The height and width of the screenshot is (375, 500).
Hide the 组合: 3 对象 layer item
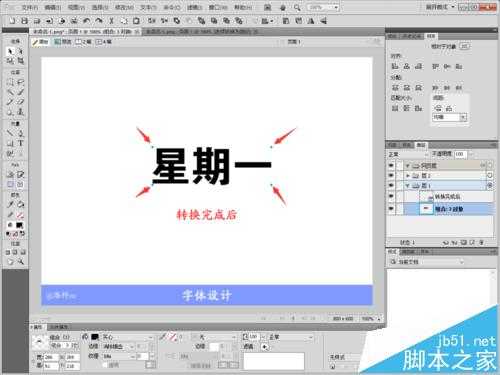[x=391, y=209]
